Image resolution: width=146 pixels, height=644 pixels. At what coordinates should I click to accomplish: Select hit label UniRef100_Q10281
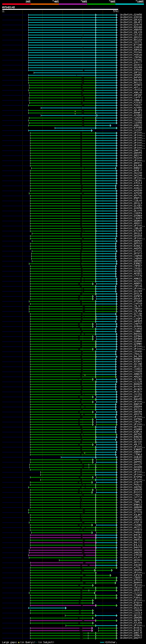pos(131,499)
